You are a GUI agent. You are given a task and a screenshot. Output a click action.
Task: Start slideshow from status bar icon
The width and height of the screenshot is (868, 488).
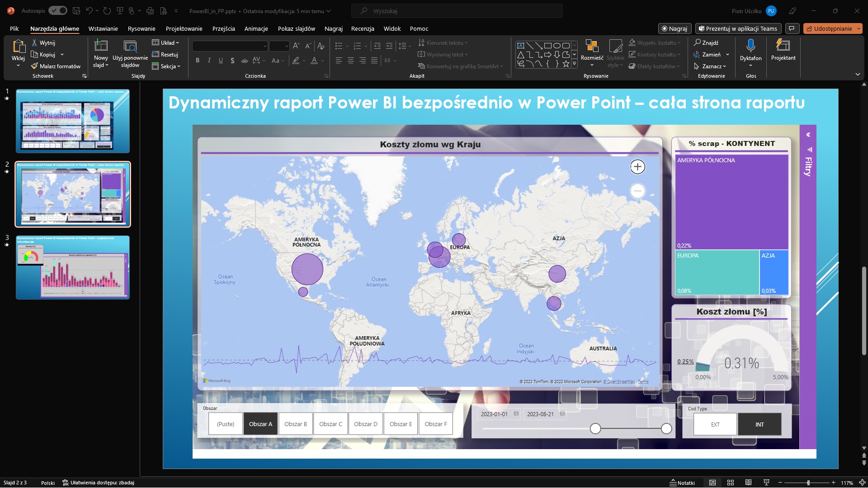click(766, 483)
